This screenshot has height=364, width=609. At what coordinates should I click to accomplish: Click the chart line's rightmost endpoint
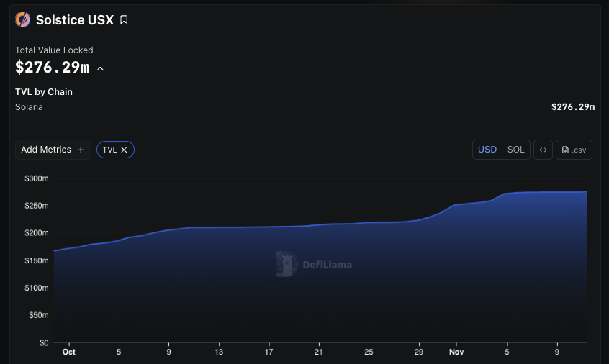click(x=586, y=191)
